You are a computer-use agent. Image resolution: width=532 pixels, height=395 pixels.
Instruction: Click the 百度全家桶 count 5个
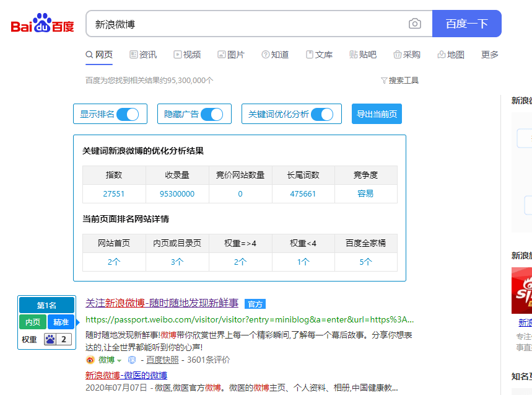click(x=366, y=262)
